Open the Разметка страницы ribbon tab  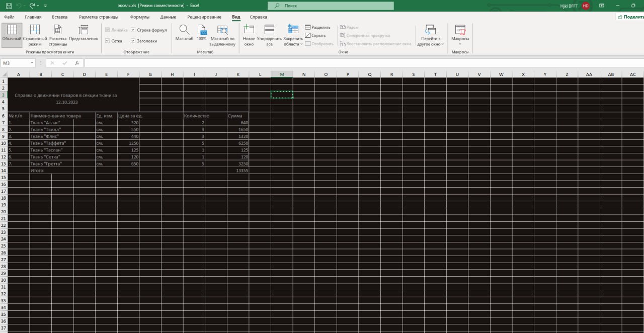pyautogui.click(x=99, y=17)
